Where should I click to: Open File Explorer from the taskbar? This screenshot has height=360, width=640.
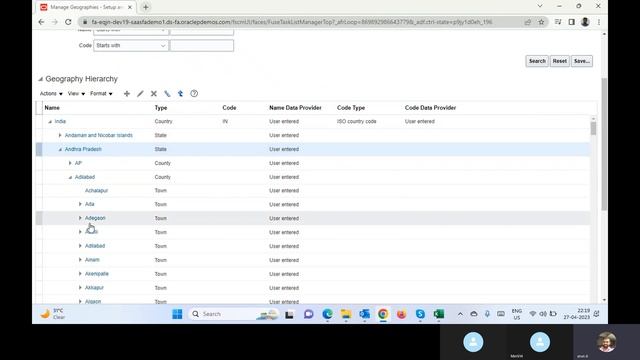point(346,314)
